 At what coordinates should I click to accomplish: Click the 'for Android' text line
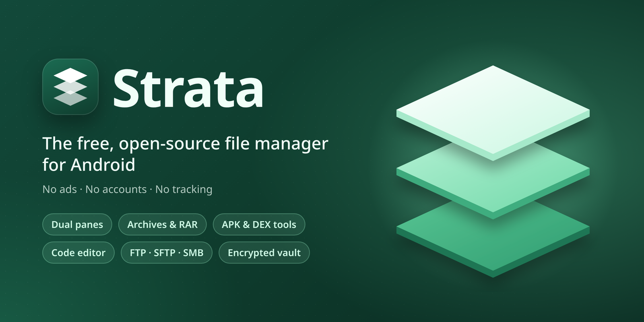[89, 165]
